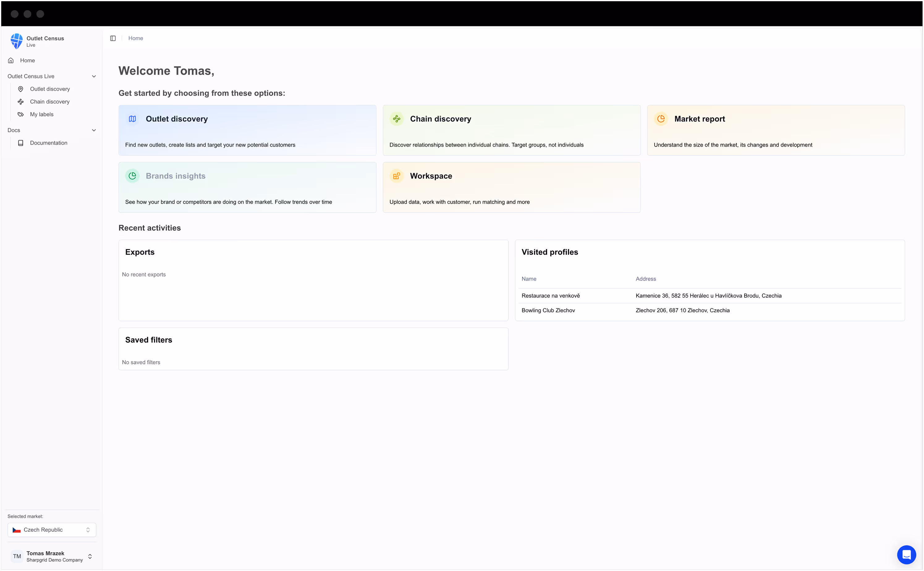This screenshot has width=924, height=571.
Task: Click the Outlet Census logo
Action: (x=16, y=41)
